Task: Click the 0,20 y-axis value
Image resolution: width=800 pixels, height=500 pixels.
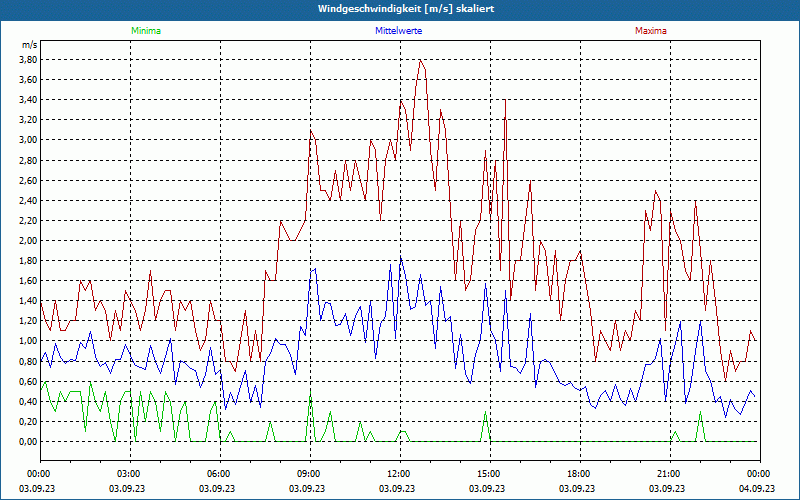Action: (x=28, y=421)
